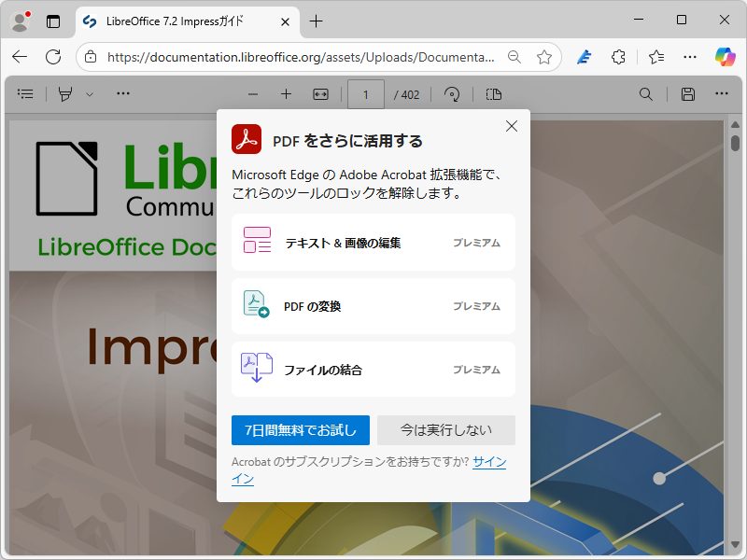Click the page number input field
The height and width of the screenshot is (560, 747).
pyautogui.click(x=366, y=93)
